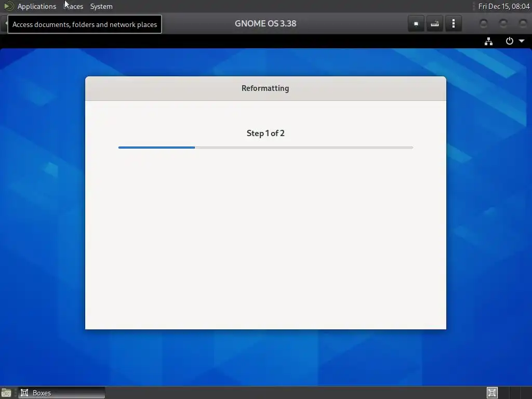
Task: Click the first window control circle in Boxes
Action: [x=484, y=24]
